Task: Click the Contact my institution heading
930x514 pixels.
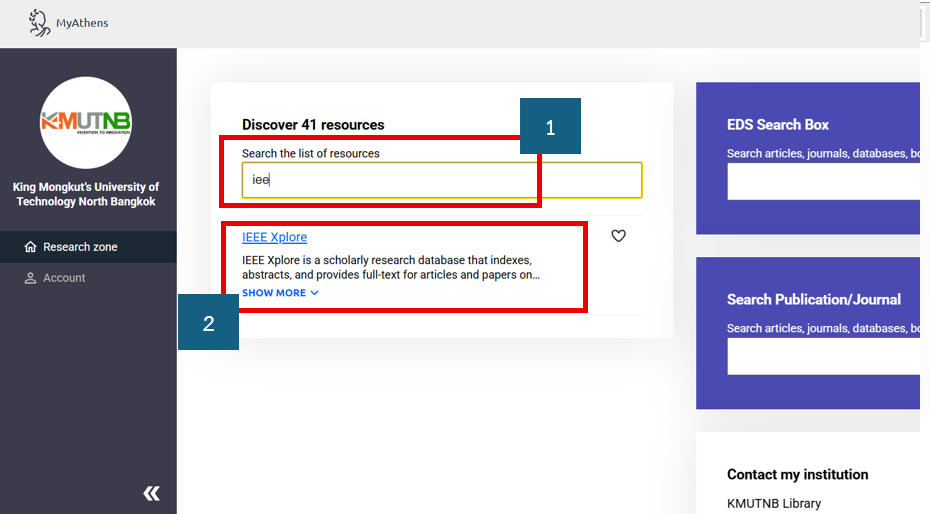Action: coord(797,474)
